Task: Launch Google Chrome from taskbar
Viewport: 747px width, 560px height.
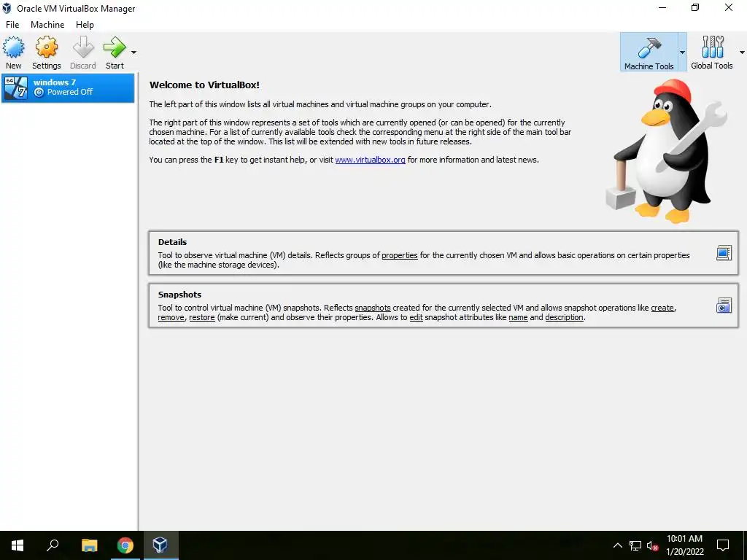Action: pyautogui.click(x=125, y=545)
